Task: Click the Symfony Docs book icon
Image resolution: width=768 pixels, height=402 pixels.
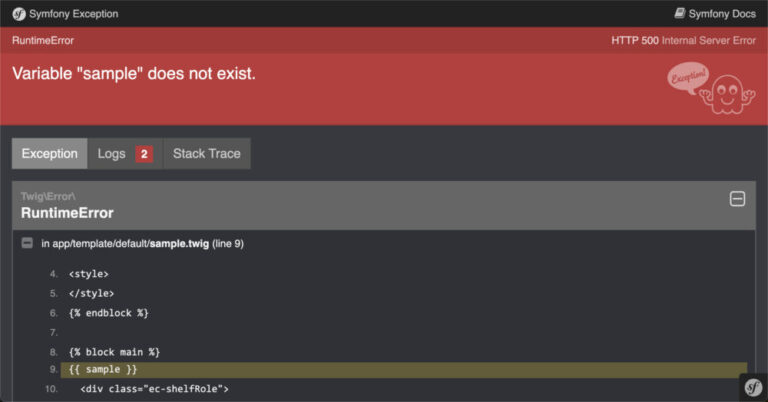Action: click(681, 14)
